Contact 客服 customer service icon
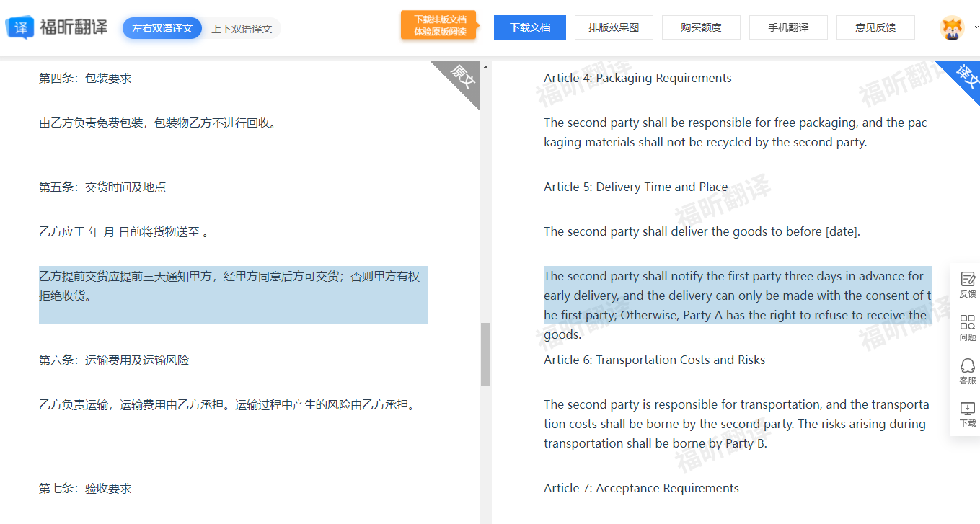 968,370
